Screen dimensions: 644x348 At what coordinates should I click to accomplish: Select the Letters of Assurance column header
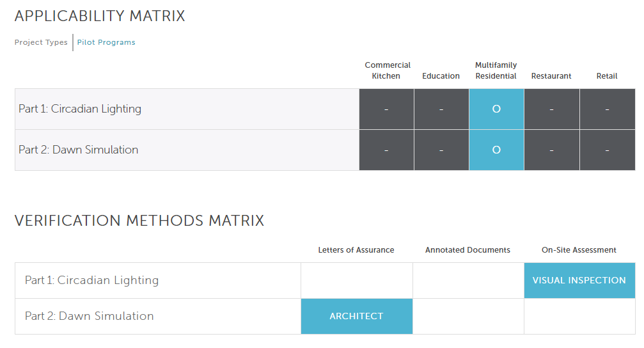tap(356, 250)
